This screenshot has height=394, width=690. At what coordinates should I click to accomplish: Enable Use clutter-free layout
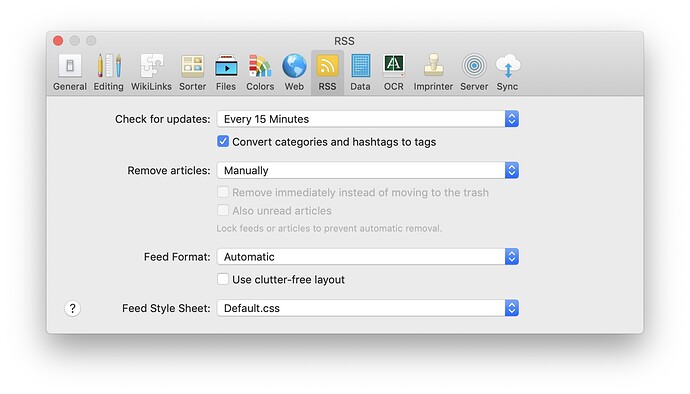click(223, 279)
